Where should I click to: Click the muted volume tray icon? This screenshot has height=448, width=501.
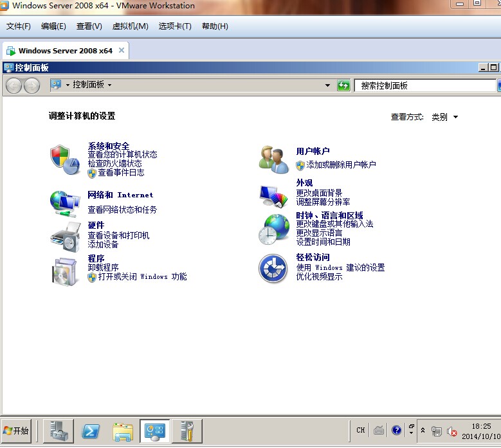pyautogui.click(x=451, y=431)
